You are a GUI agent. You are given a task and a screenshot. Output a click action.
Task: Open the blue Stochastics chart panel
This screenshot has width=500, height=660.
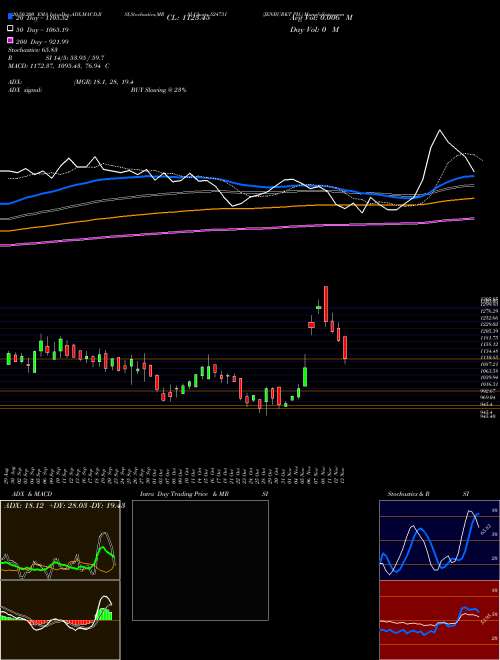pos(439,540)
